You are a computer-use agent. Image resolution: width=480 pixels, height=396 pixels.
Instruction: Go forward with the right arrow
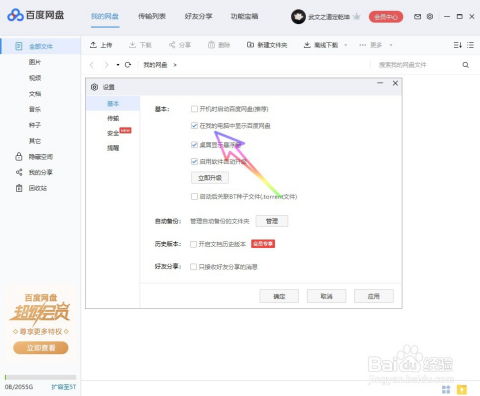[x=106, y=65]
